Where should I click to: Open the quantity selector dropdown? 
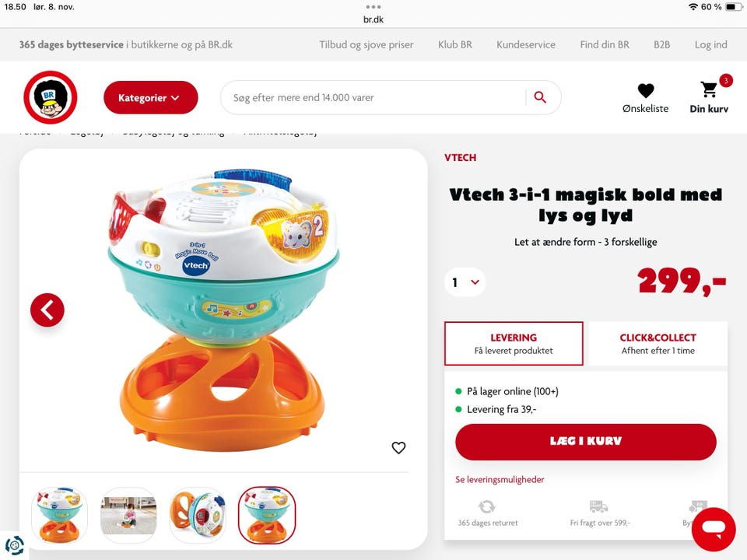[465, 282]
